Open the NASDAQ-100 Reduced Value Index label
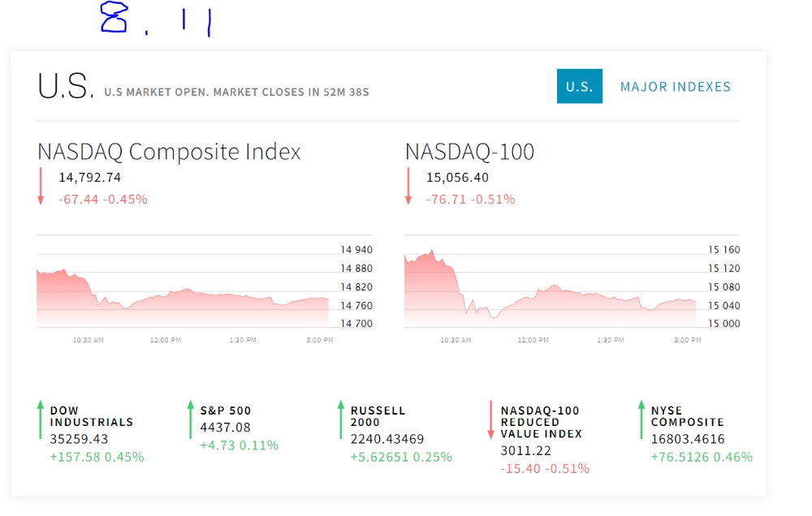The height and width of the screenshot is (516, 812). 541,423
